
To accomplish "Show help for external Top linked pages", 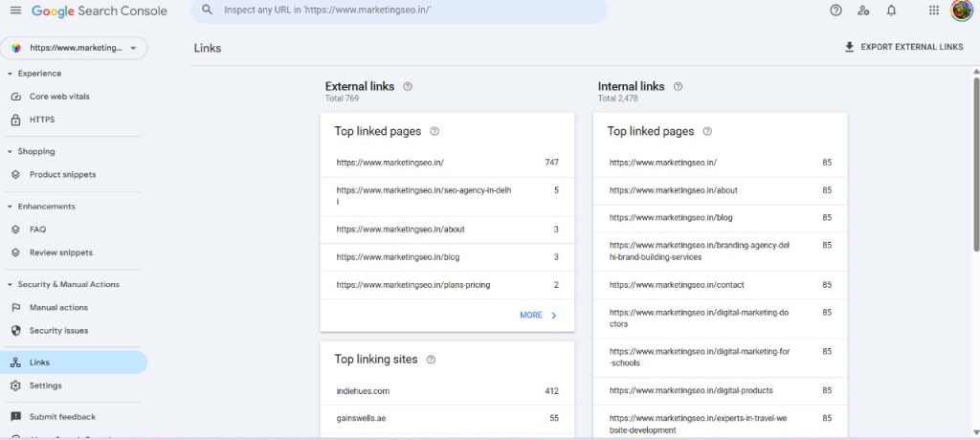I will 434,131.
